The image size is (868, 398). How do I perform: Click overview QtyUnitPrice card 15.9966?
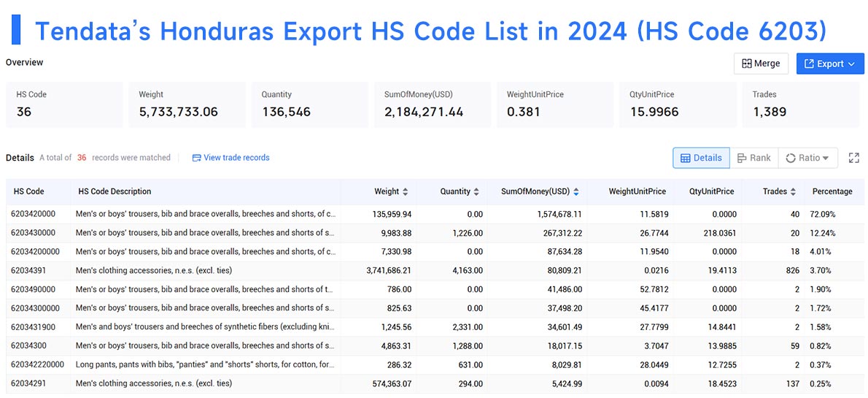[678, 104]
